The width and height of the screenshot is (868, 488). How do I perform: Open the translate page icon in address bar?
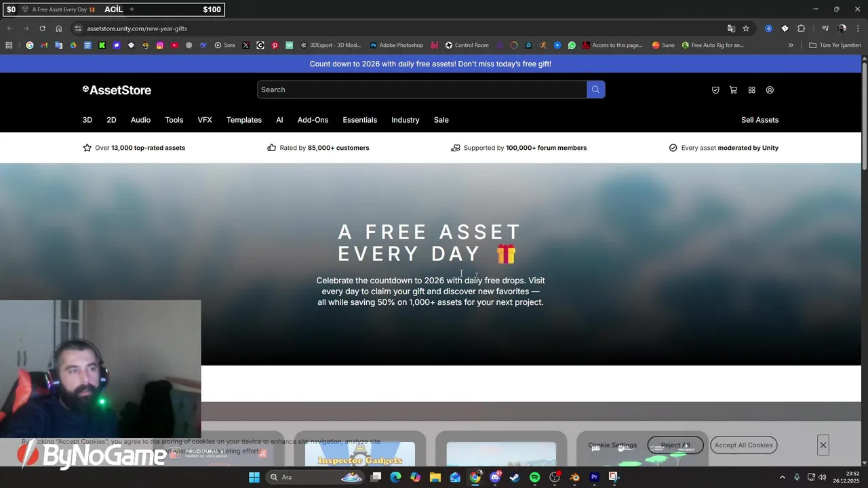(731, 28)
